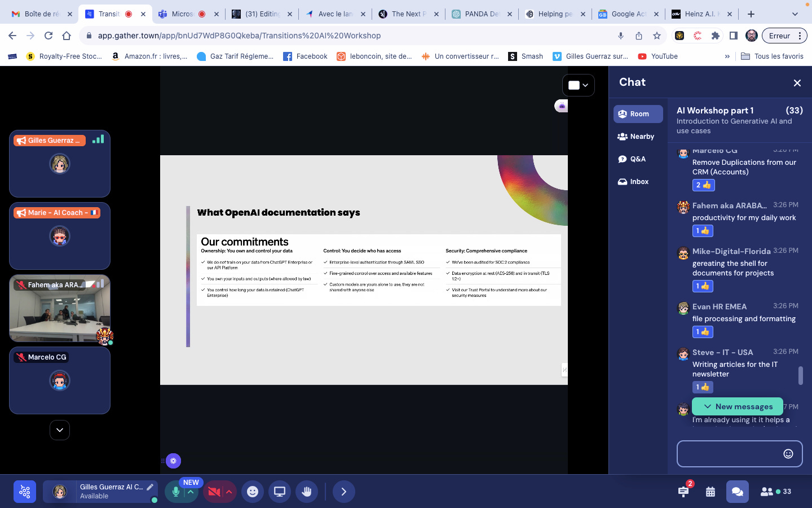Image resolution: width=812 pixels, height=508 pixels.
Task: Select Fahem aka ARA video thumbnail
Action: click(60, 308)
